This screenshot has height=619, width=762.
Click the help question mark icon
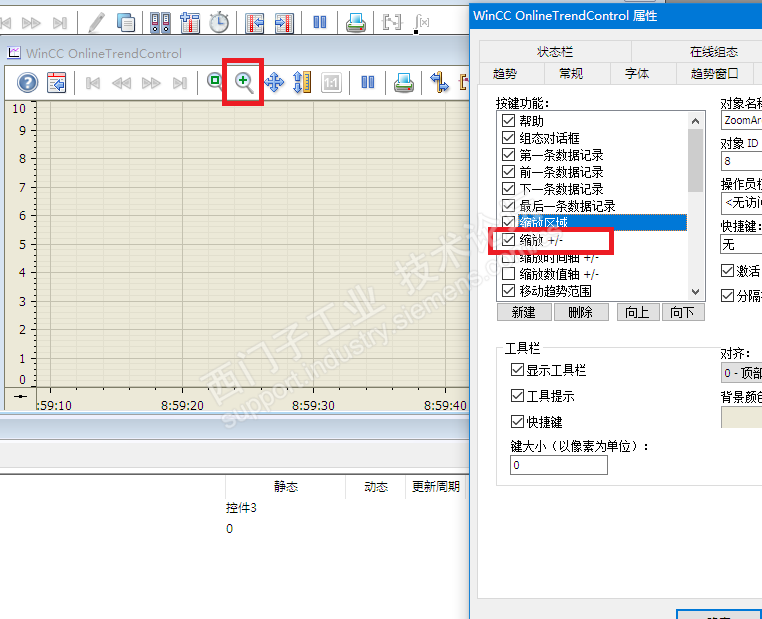point(28,83)
